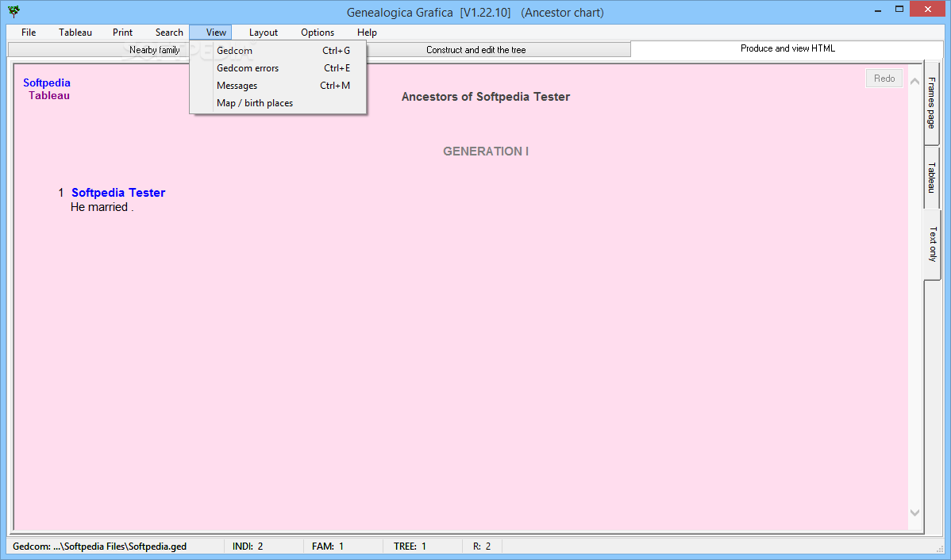Choose Messages from View menu

279,86
